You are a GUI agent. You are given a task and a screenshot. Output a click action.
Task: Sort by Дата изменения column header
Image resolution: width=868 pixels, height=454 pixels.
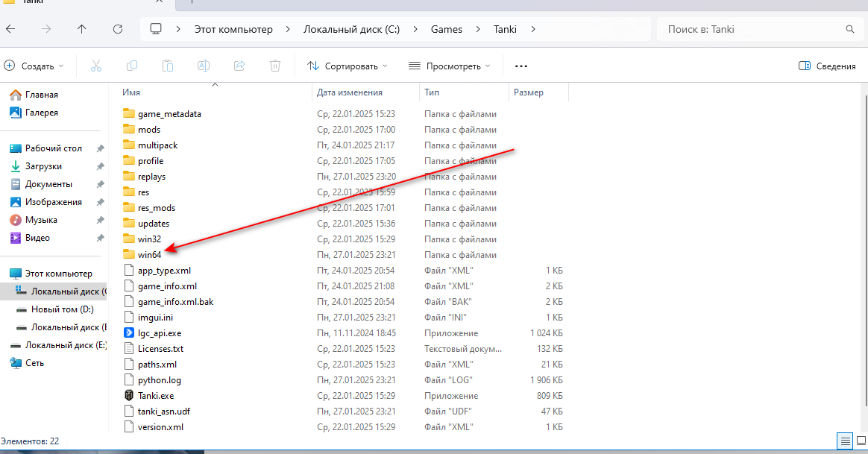(350, 92)
